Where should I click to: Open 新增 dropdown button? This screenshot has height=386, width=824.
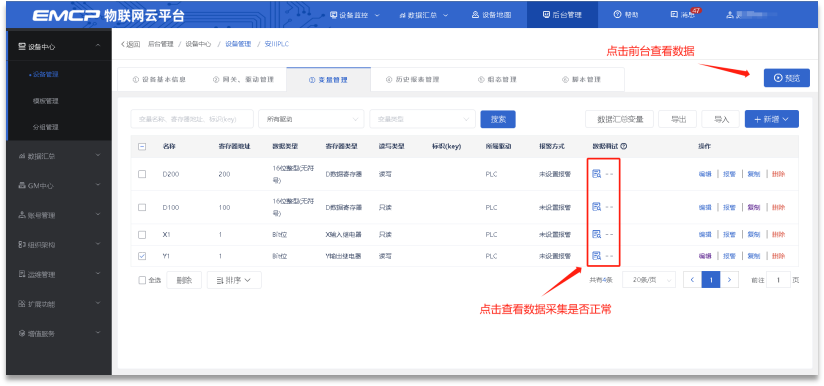click(771, 119)
